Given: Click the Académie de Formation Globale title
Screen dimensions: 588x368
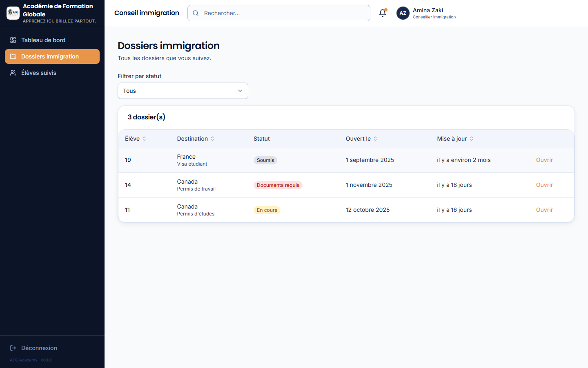Looking at the screenshot, I should (58, 10).
